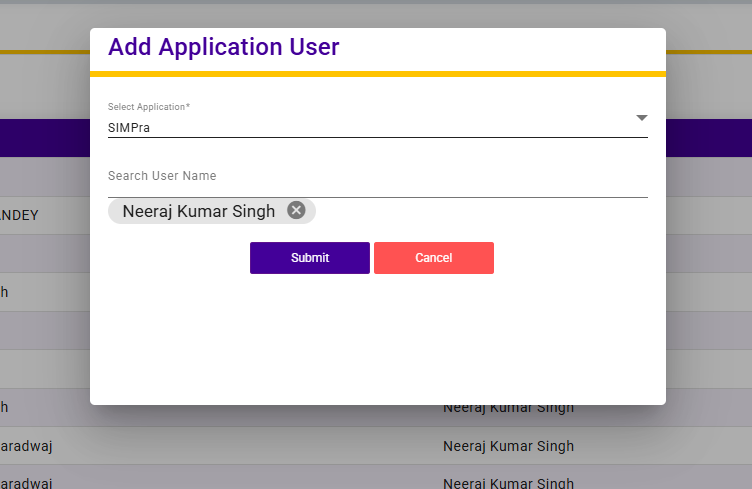Click the dimmed yellow line above the dialog
Screen dimensions: 752x489
point(40,51)
